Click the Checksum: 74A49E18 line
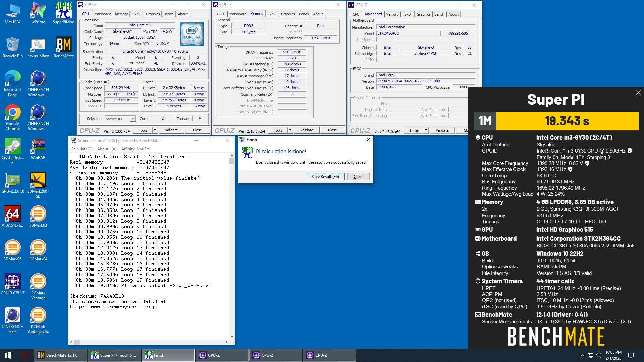The width and height of the screenshot is (644, 362). pos(97,296)
